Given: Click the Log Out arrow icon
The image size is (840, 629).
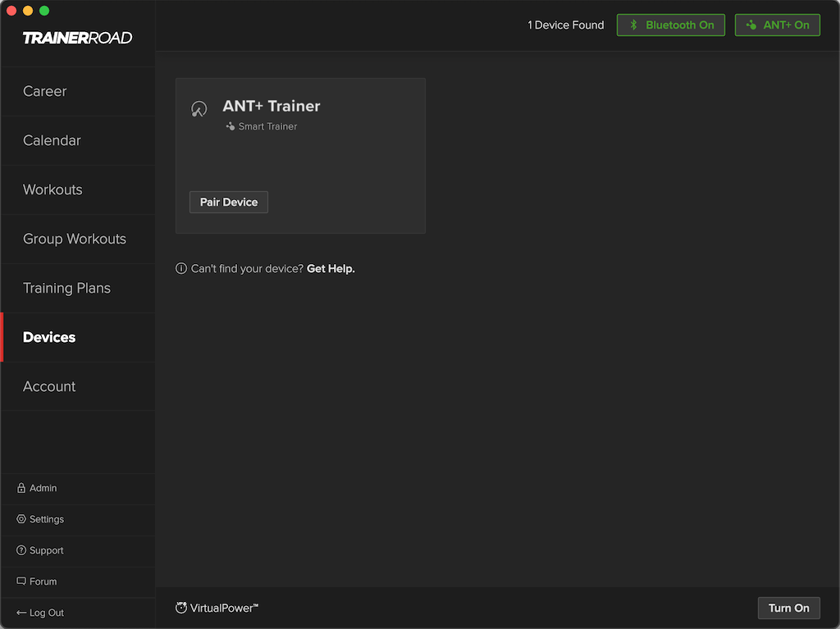Looking at the screenshot, I should 21,613.
